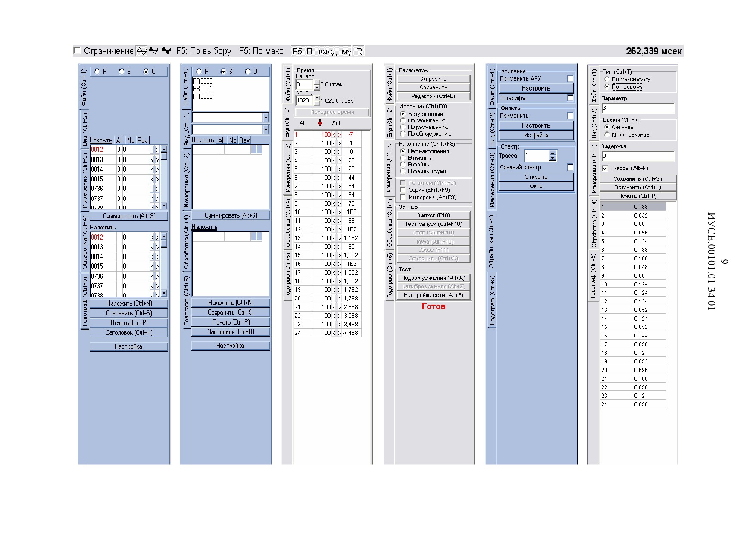This screenshot has width=756, height=534.
Task: Enable the Средний спектр checkbox
Action: [570, 167]
